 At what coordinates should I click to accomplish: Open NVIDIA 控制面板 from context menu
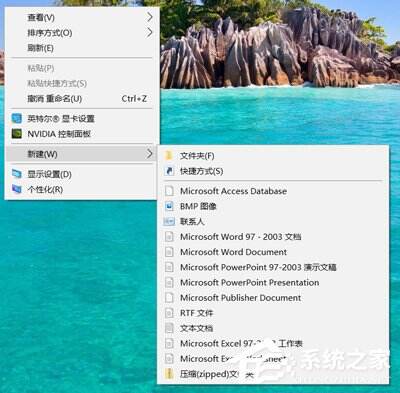click(82, 134)
